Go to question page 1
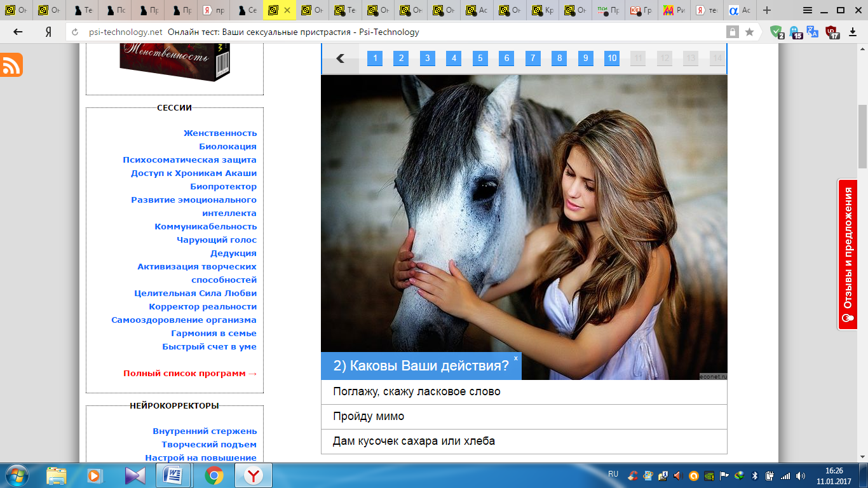The image size is (868, 488). coord(375,58)
